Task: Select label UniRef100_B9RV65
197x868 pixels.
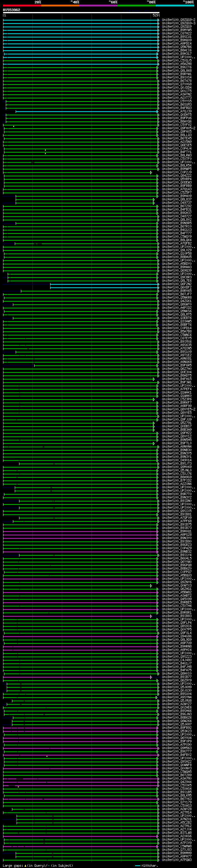Action: click(x=177, y=291)
